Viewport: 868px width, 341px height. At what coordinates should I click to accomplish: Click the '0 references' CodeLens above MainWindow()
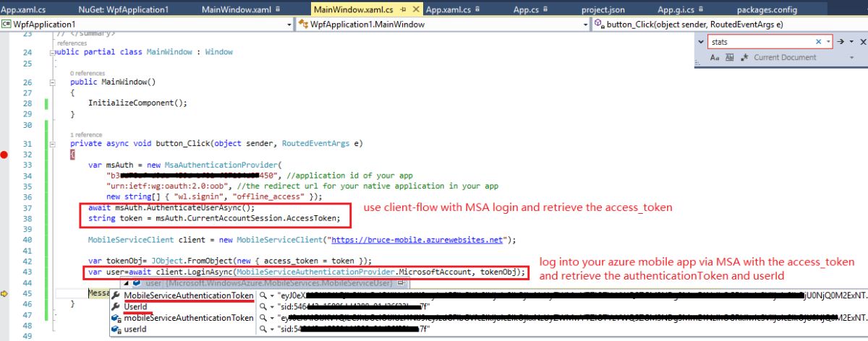coord(88,74)
